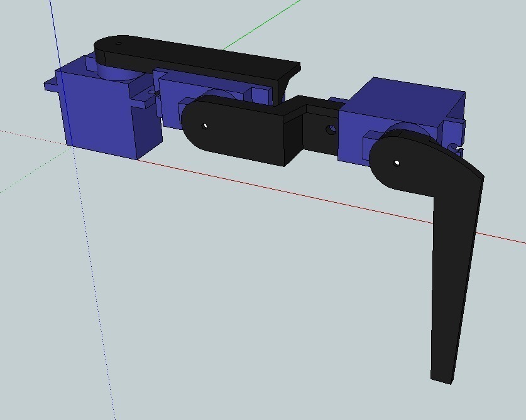This screenshot has height=420, width=526.
Task: Pick the bottom tip of the tapered leg
Action: click(441, 380)
